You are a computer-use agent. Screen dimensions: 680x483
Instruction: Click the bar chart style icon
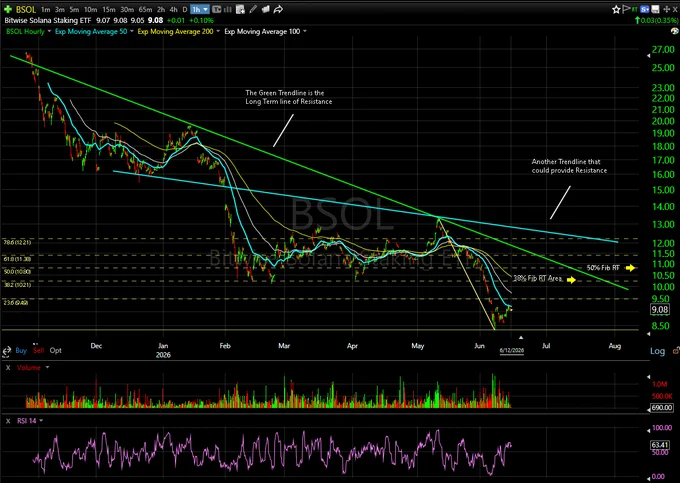[x=227, y=9]
